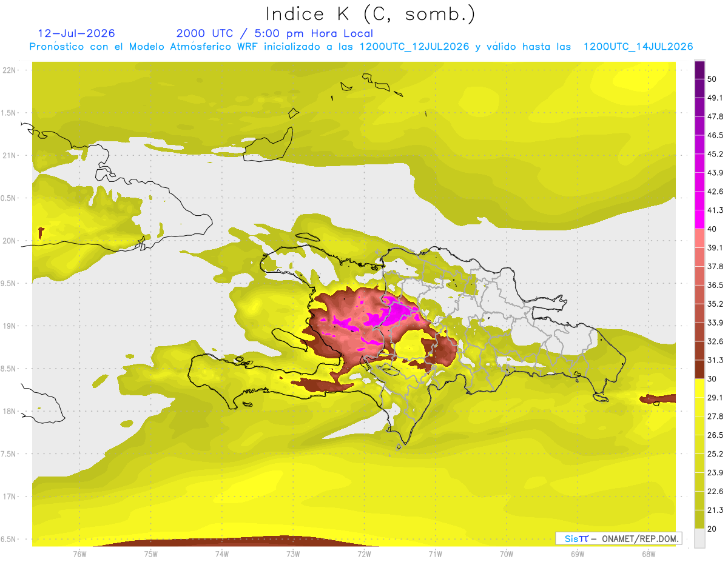Click the legend value "23.9"
Viewport: 728px width, 562px height.
tap(715, 473)
